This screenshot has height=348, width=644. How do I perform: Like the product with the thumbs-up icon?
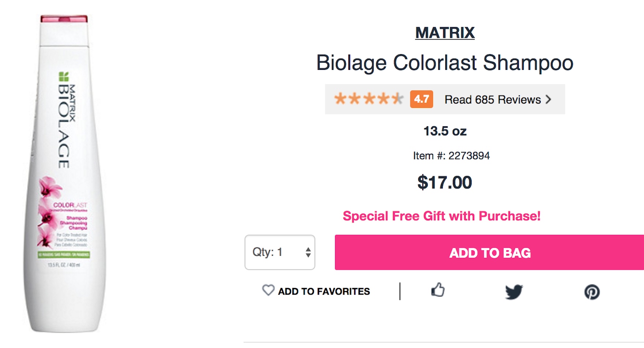coord(438,290)
